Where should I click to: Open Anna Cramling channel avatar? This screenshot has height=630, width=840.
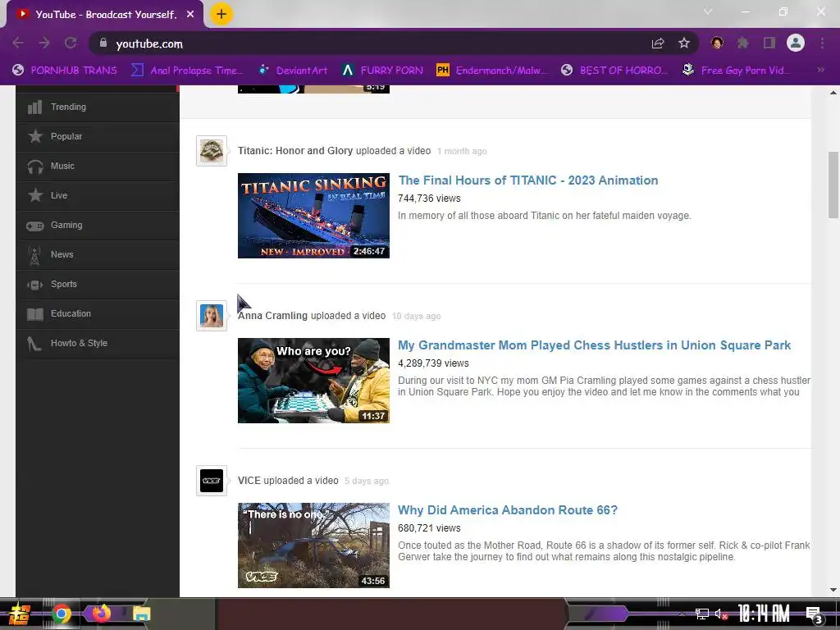tap(212, 316)
